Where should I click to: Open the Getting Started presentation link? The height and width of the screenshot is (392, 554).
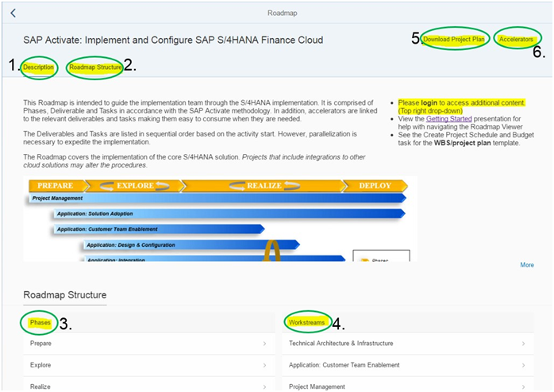pyautogui.click(x=448, y=119)
